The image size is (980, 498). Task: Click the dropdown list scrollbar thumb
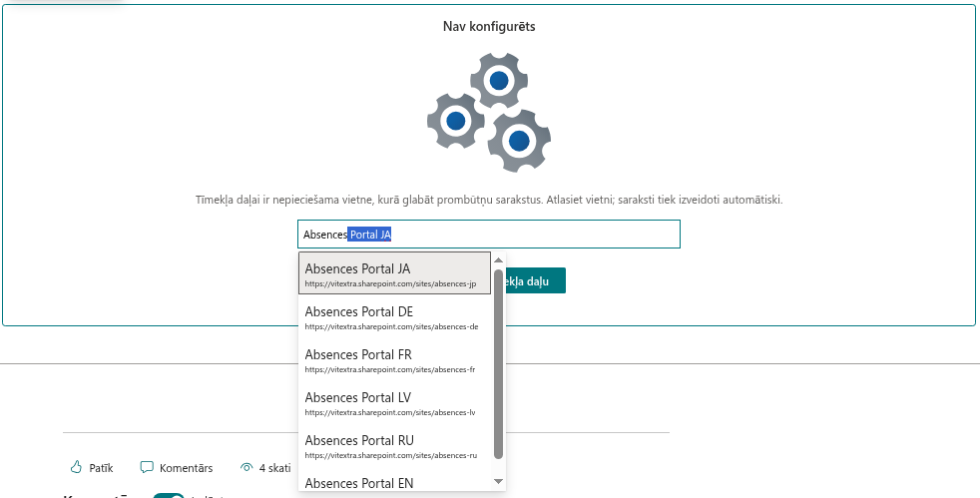(x=498, y=363)
